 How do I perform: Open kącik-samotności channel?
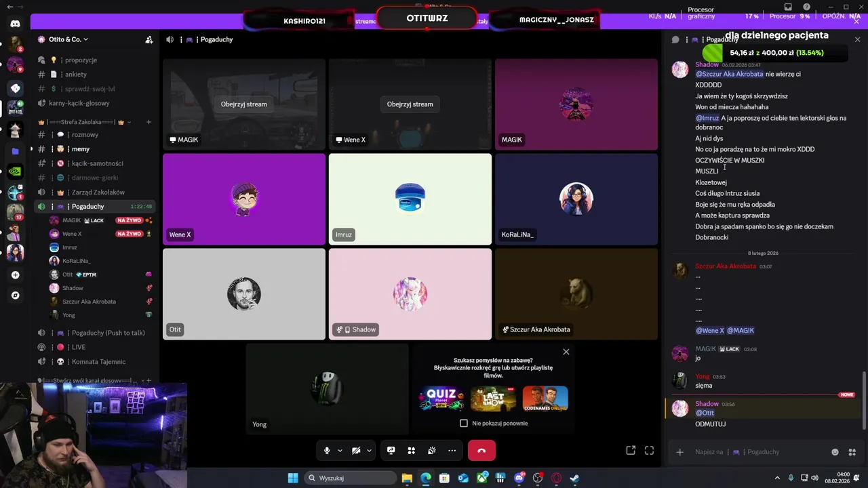click(96, 163)
